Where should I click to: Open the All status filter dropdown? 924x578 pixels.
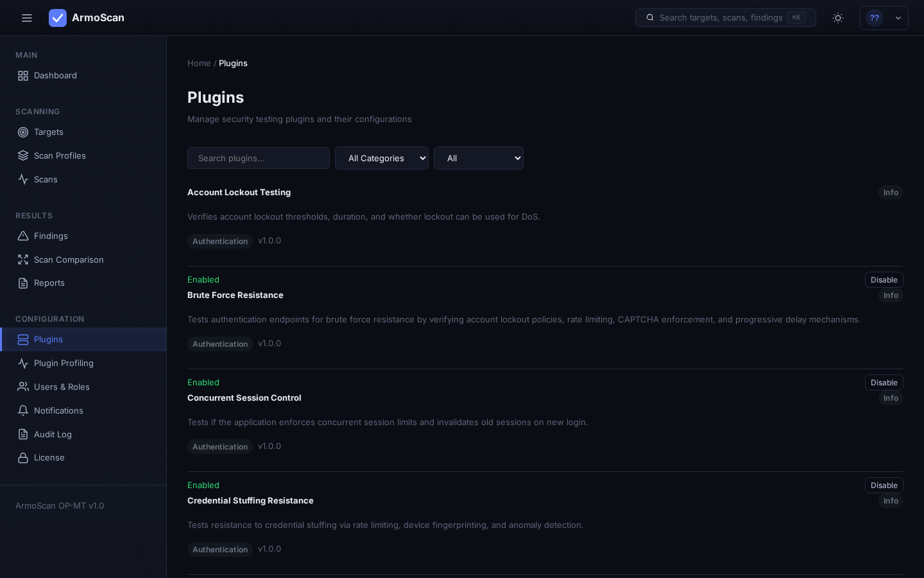[479, 158]
